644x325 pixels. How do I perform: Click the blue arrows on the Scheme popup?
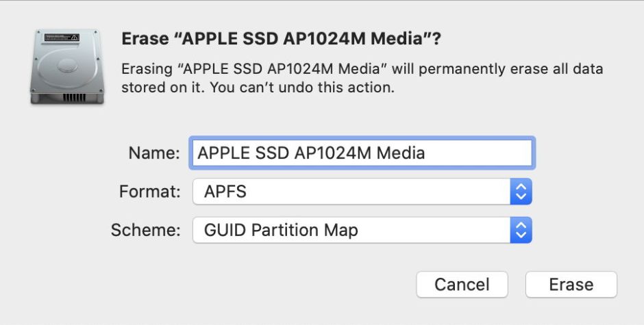521,231
